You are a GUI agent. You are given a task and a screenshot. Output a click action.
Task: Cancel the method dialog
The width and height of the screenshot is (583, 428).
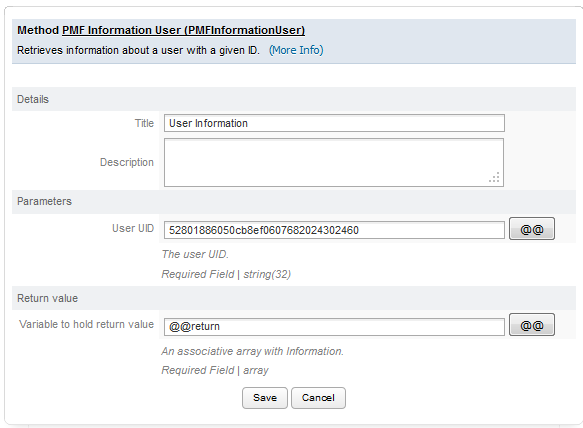[x=318, y=398]
